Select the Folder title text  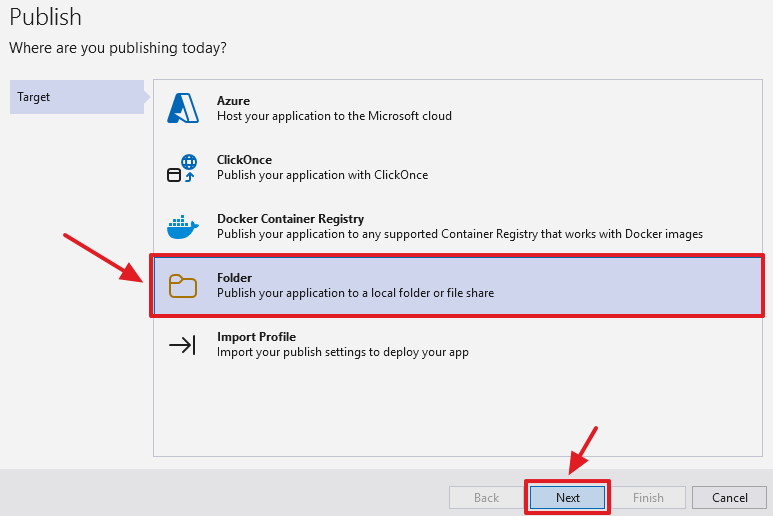tap(234, 278)
